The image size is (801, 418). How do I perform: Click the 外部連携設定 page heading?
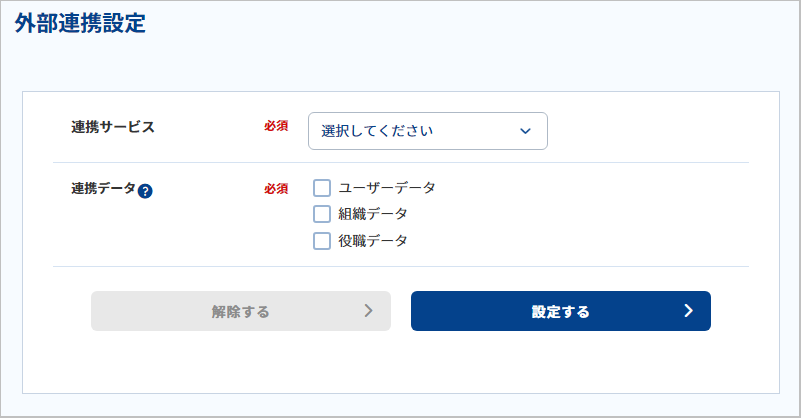[x=80, y=24]
